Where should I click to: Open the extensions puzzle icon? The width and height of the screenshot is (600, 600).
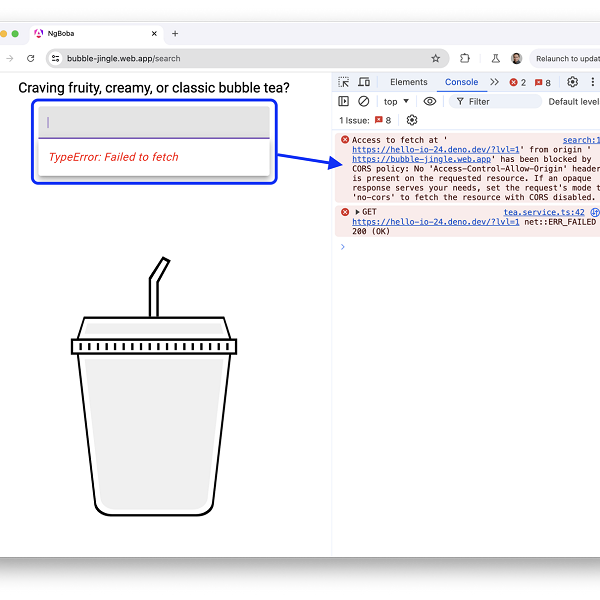[x=465, y=58]
